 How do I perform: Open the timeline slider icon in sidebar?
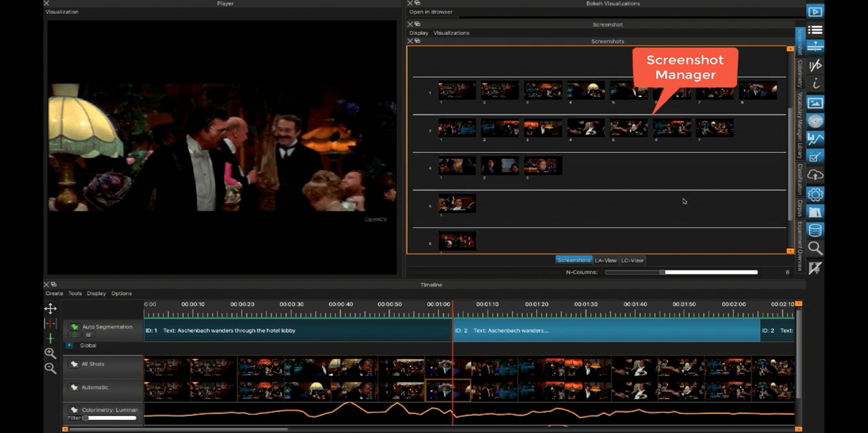click(815, 47)
